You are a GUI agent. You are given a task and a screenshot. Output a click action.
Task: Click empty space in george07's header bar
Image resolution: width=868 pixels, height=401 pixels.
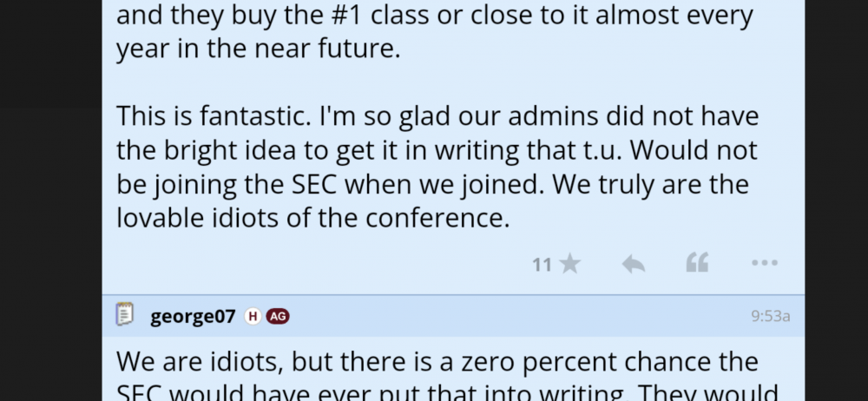coord(521,317)
